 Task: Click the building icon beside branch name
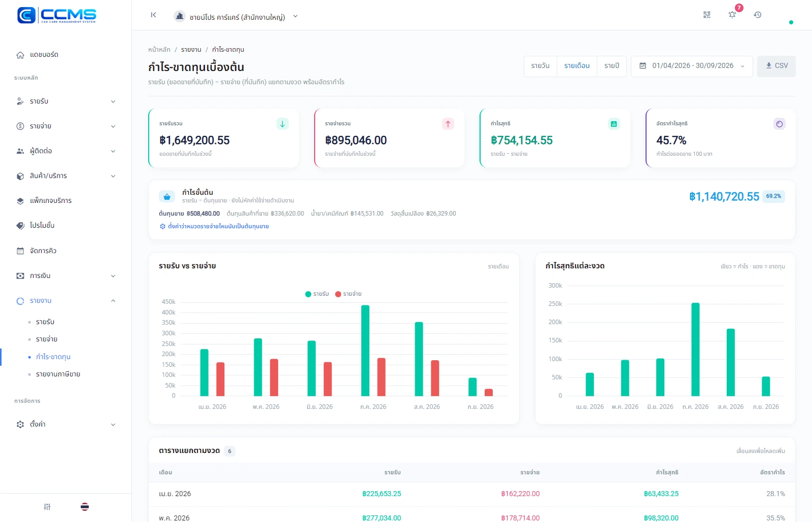[180, 16]
